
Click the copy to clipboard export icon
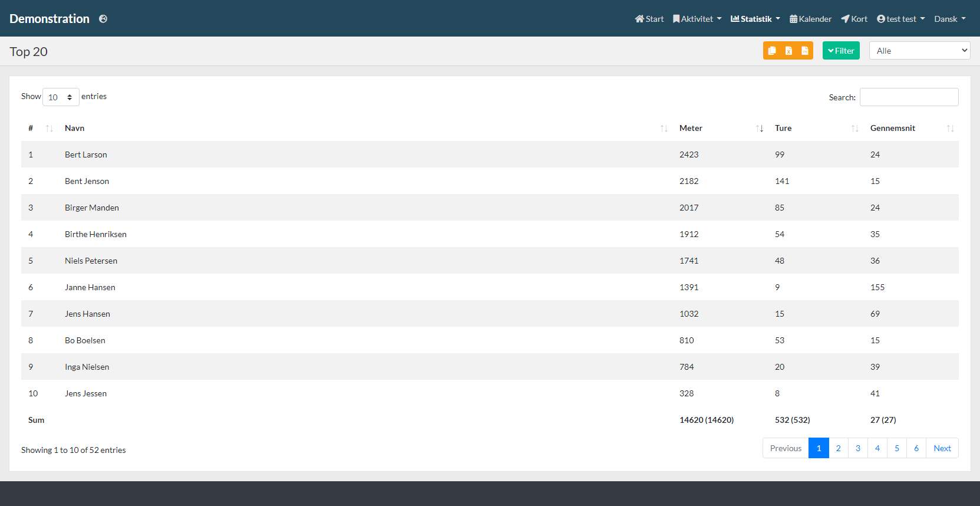(x=772, y=51)
